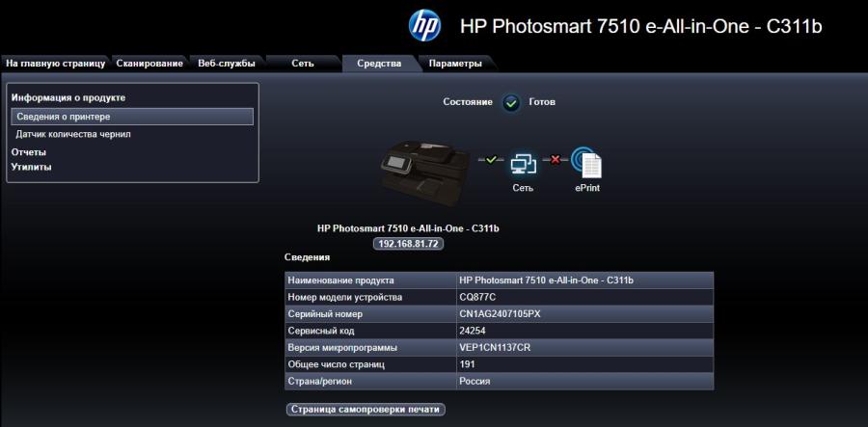
Task: Click the Сервисный код cell
Action: (x=370, y=331)
